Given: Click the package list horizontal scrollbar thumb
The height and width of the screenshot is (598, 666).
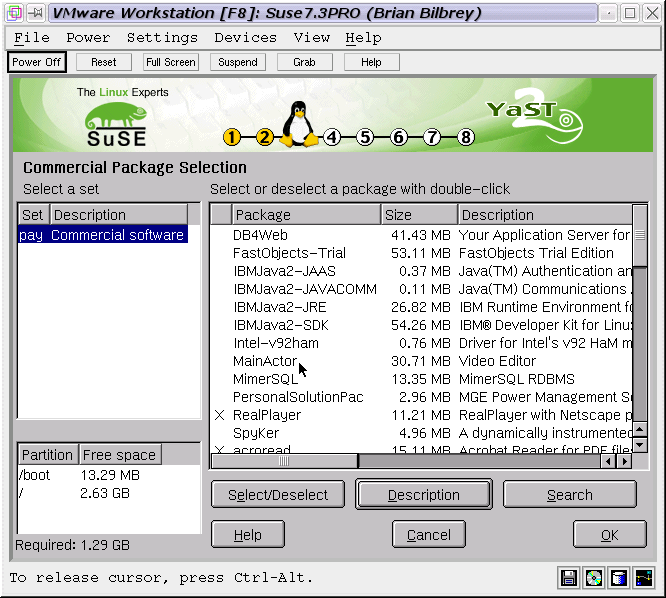Looking at the screenshot, I should [284, 461].
